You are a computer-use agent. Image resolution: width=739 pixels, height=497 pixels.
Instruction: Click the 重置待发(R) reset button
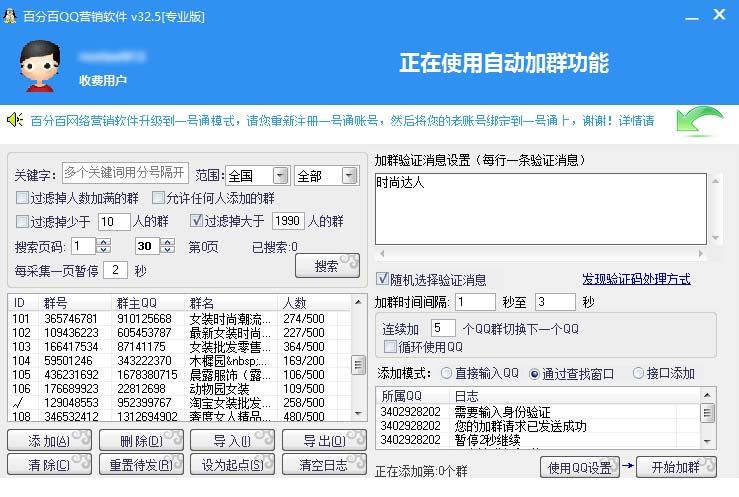click(x=141, y=464)
